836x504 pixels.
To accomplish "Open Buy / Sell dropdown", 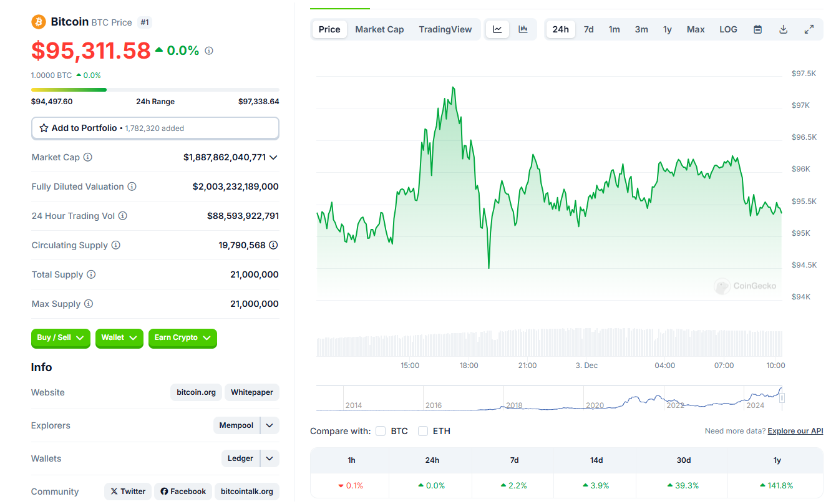I will [x=61, y=337].
